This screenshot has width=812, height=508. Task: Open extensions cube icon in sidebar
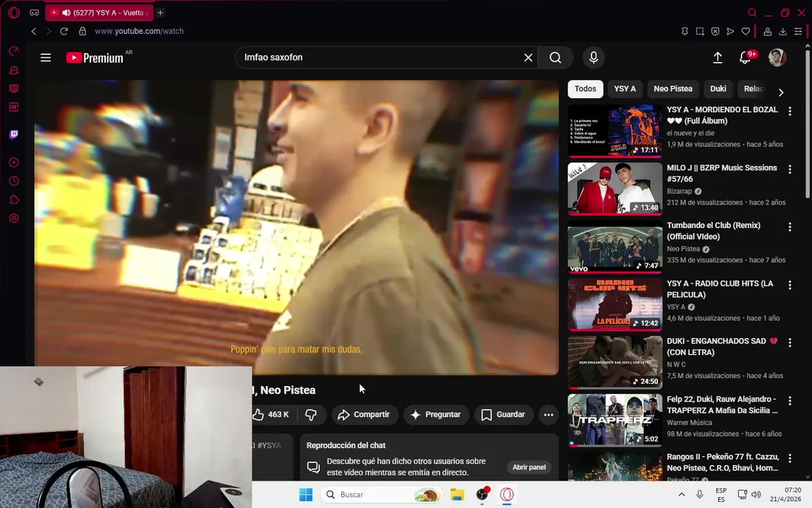14,200
